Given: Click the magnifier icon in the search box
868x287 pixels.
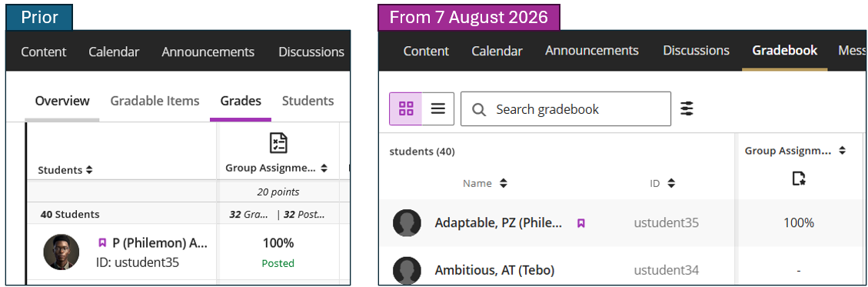Looking at the screenshot, I should point(479,109).
